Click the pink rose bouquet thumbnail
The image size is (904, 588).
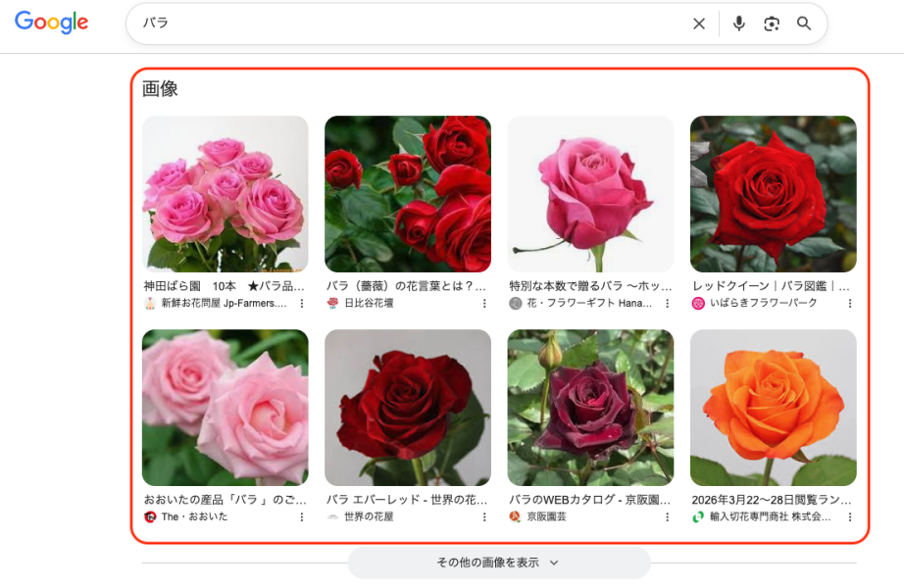[x=225, y=193]
